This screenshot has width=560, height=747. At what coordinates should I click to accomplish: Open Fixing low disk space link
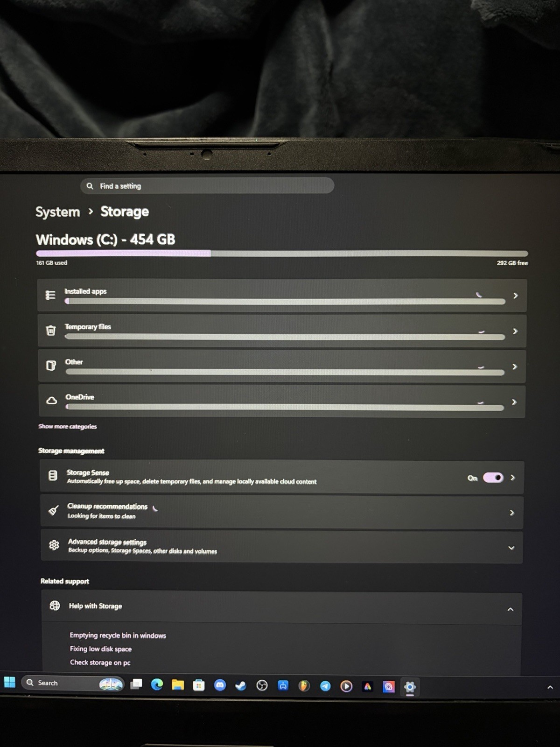pyautogui.click(x=101, y=649)
